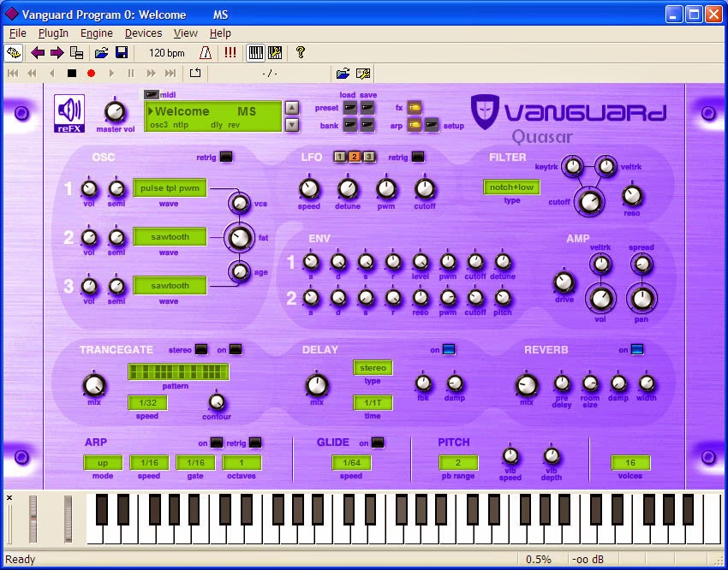The height and width of the screenshot is (570, 728).
Task: Click the Welcome MS preset name display
Action: pos(213,116)
